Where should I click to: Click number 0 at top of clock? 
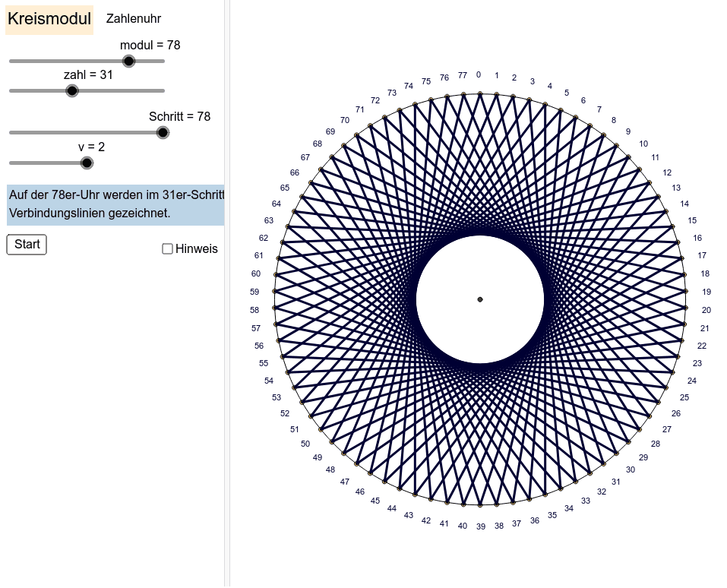coord(479,74)
